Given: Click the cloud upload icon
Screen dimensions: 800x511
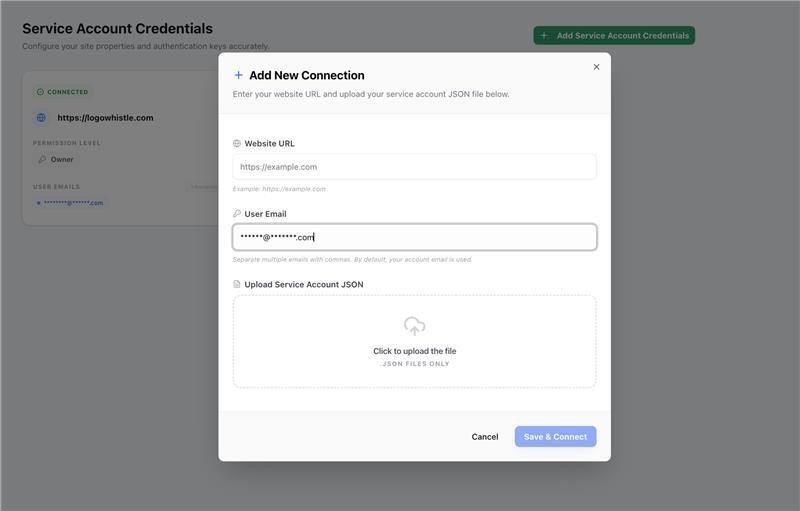Looking at the screenshot, I should tap(414, 326).
